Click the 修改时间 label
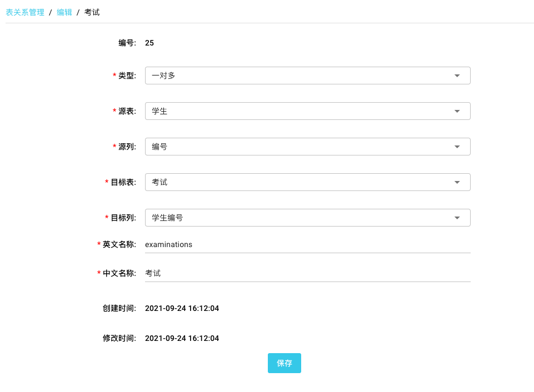Image resolution: width=534 pixels, height=392 pixels. (119, 338)
